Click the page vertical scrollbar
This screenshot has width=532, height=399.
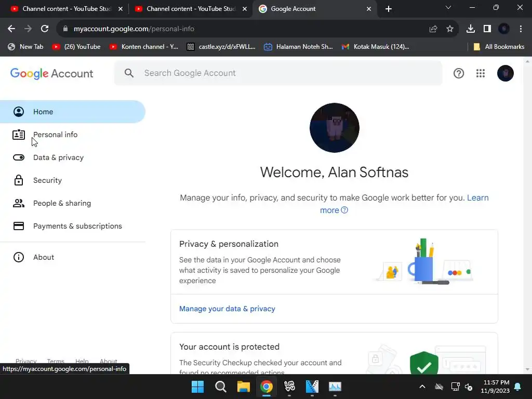click(x=527, y=216)
